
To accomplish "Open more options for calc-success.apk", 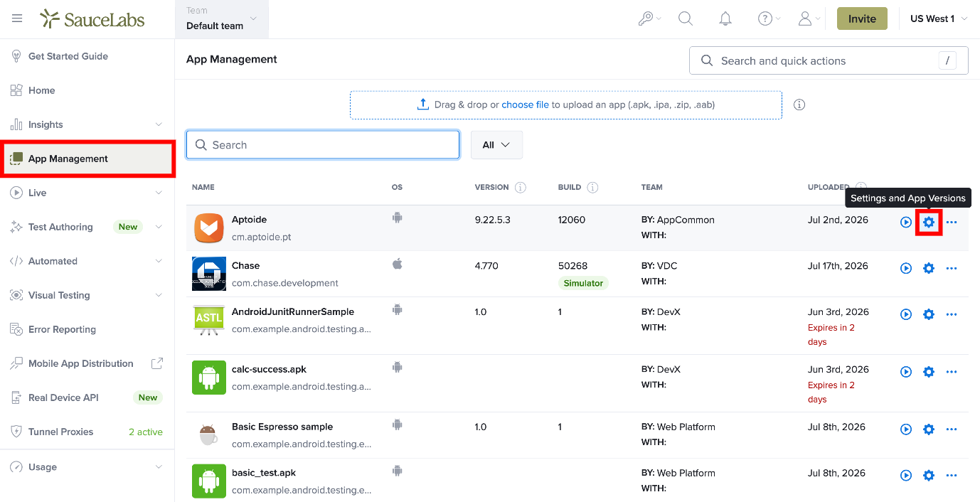I will coord(952,372).
